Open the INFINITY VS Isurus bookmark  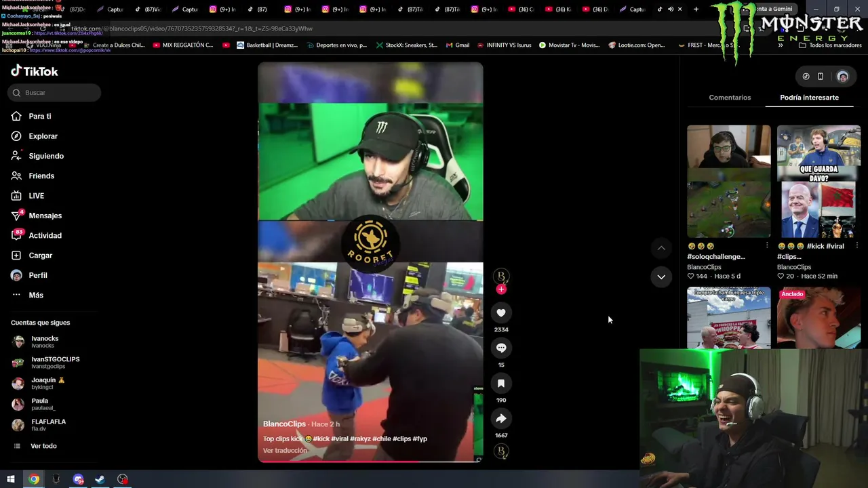click(x=504, y=45)
